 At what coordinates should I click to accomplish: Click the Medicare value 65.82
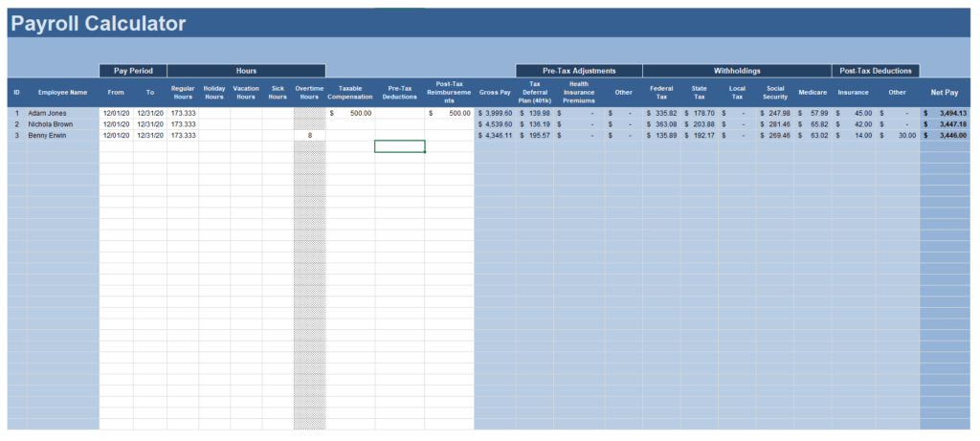point(813,124)
